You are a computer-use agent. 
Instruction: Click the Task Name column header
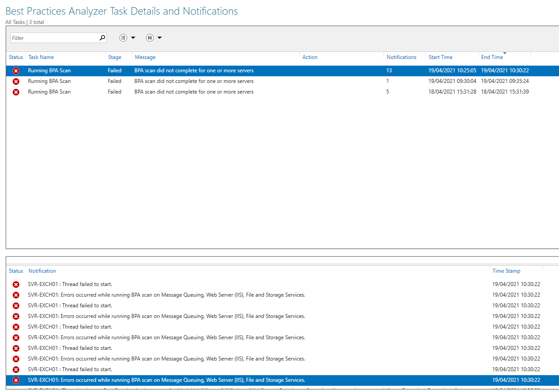40,57
